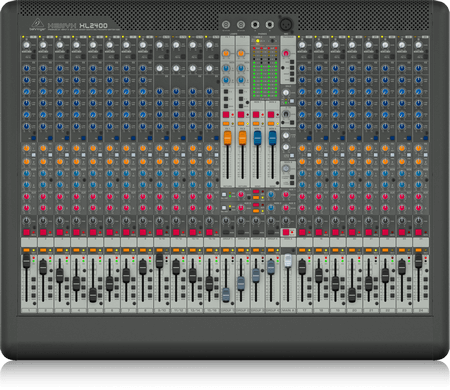Toggle channel 1 blue low-cut switch
450x390 pixels.
tap(34, 138)
